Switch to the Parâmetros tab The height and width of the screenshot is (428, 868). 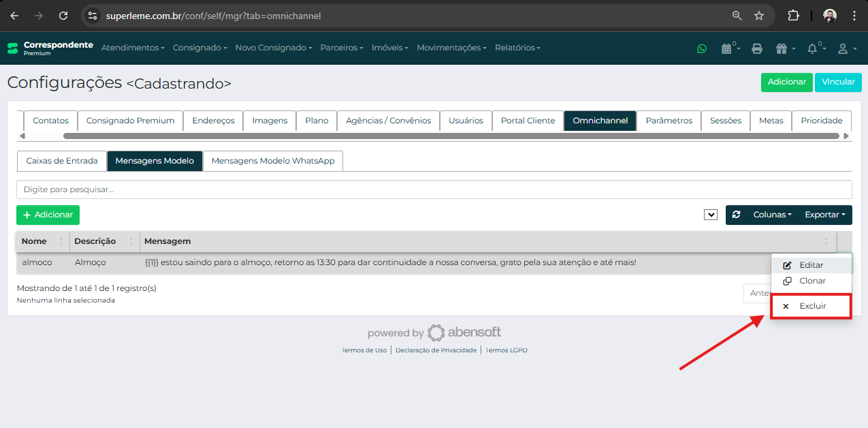point(669,121)
